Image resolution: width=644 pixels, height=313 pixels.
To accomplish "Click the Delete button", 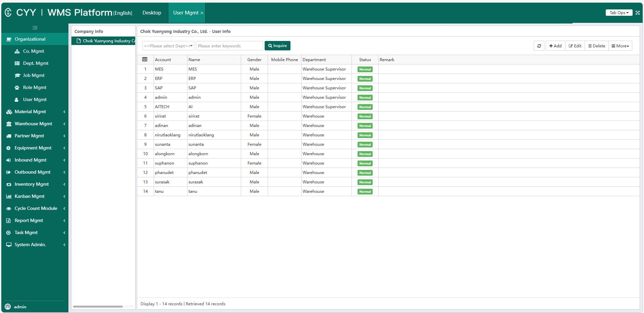I will [x=597, y=46].
